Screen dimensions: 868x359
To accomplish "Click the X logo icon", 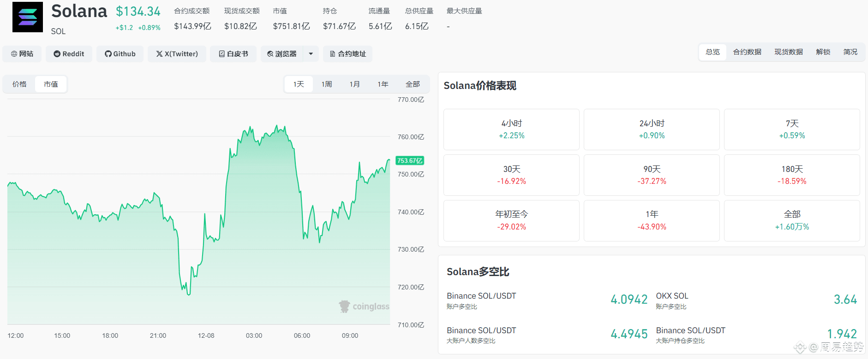I will (x=159, y=54).
